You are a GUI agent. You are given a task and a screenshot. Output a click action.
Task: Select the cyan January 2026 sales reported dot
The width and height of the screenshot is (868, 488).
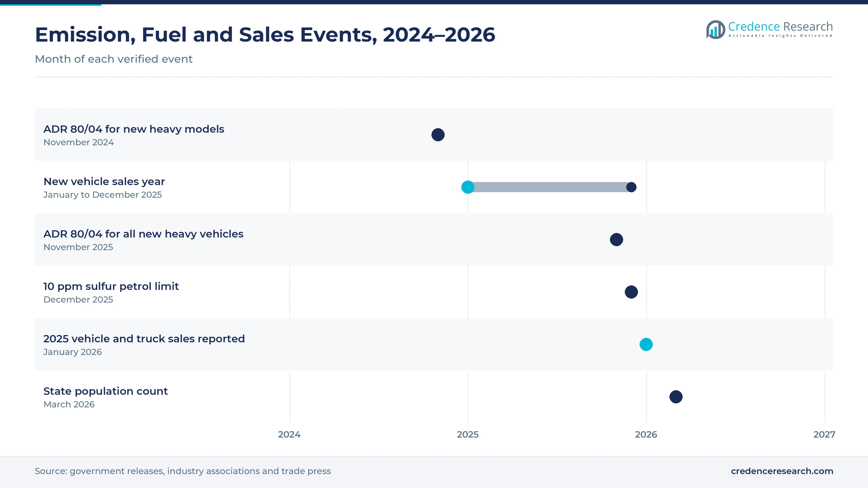646,344
